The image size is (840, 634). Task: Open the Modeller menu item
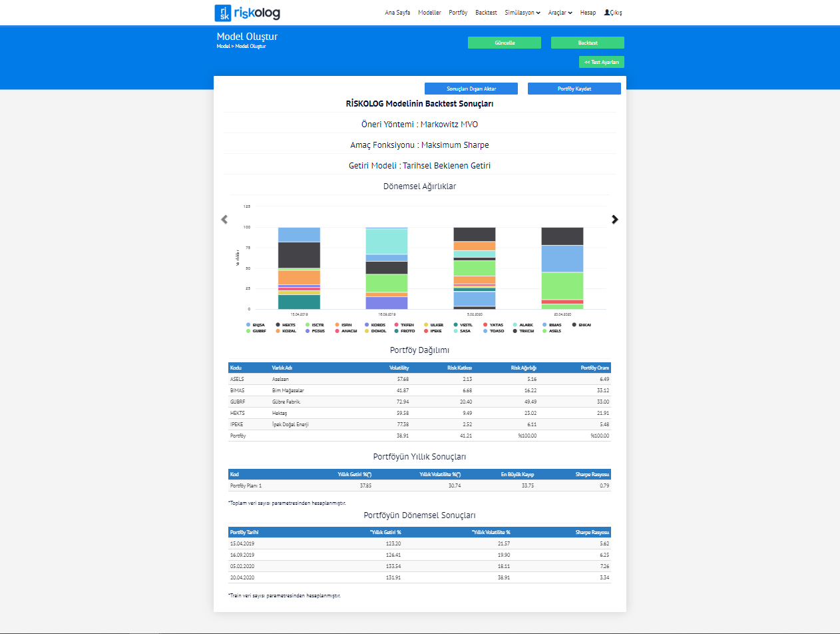429,13
